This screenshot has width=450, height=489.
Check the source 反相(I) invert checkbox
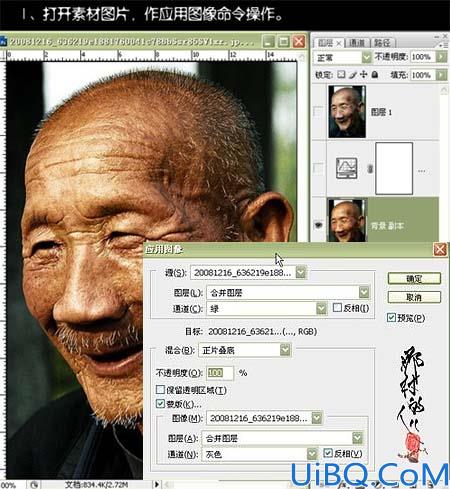pos(337,307)
